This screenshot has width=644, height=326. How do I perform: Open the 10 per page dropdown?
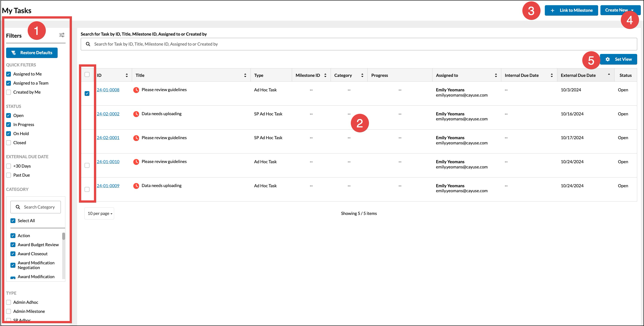click(99, 214)
